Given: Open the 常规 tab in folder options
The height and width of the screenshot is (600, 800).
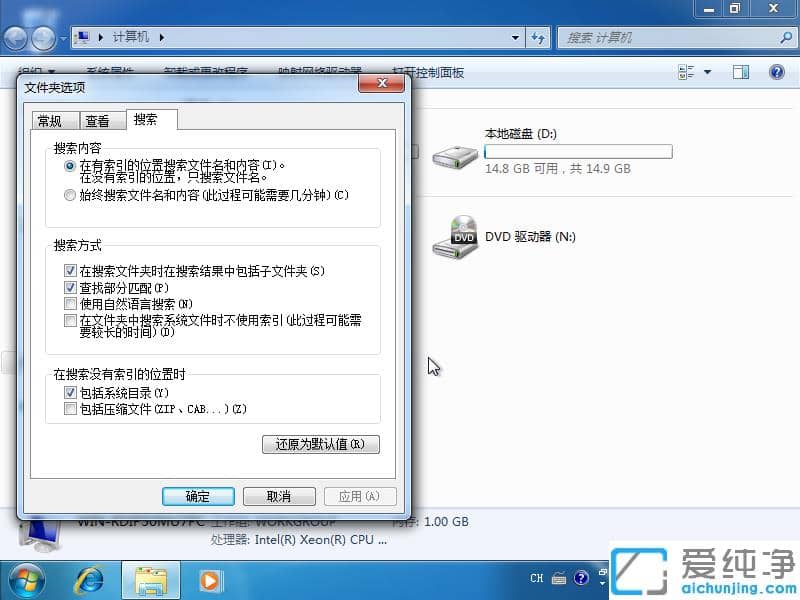Looking at the screenshot, I should click(x=54, y=120).
